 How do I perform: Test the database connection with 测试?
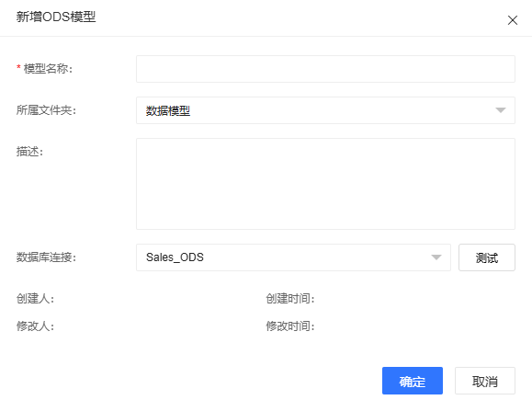point(487,257)
